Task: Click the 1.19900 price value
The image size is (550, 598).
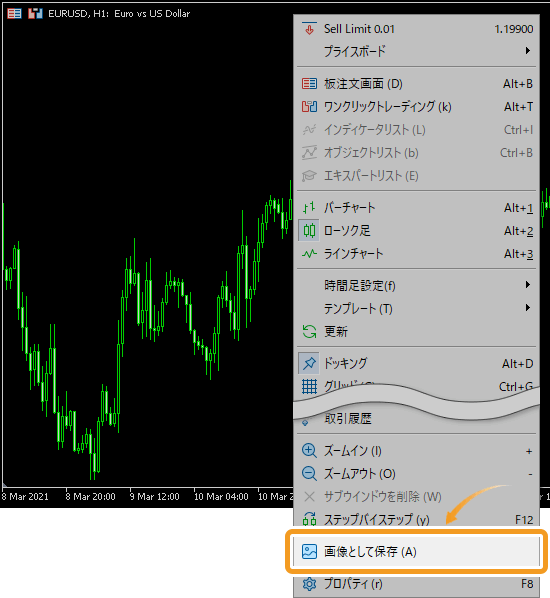Action: point(514,29)
